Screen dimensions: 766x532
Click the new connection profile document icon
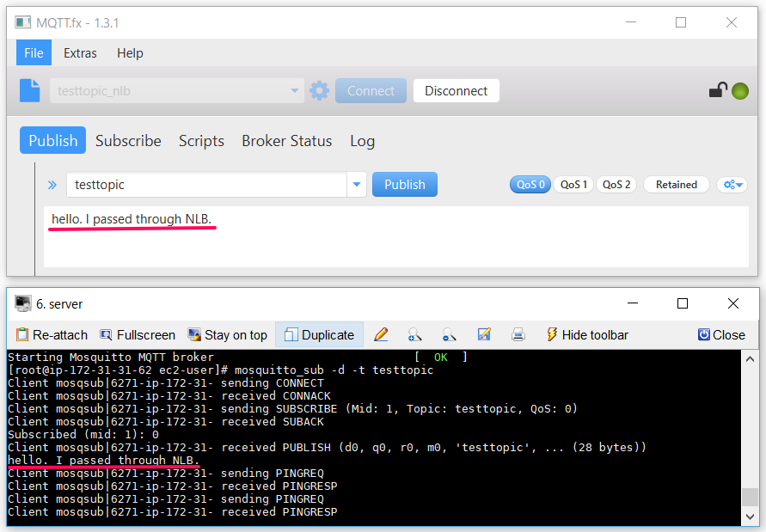(30, 91)
